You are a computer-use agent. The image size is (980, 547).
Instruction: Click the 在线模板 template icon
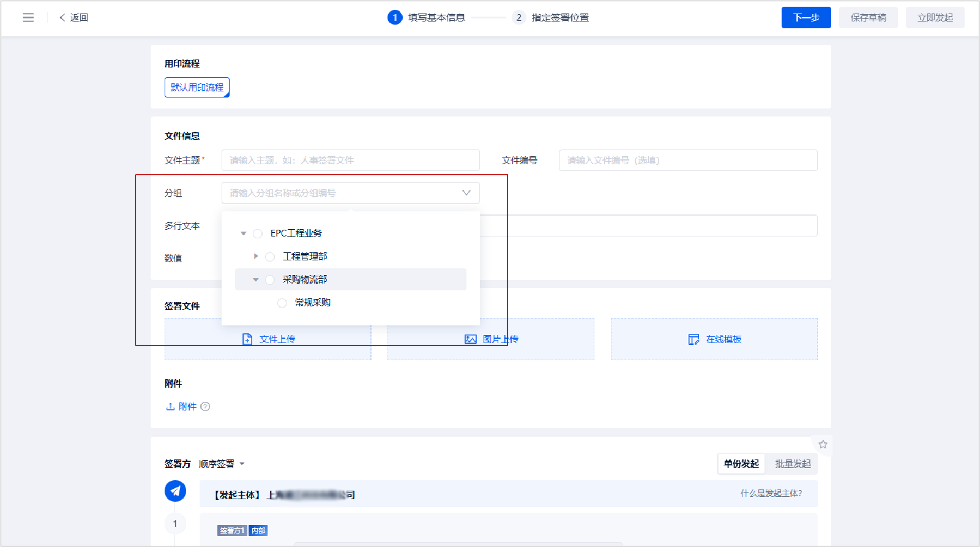tap(693, 339)
